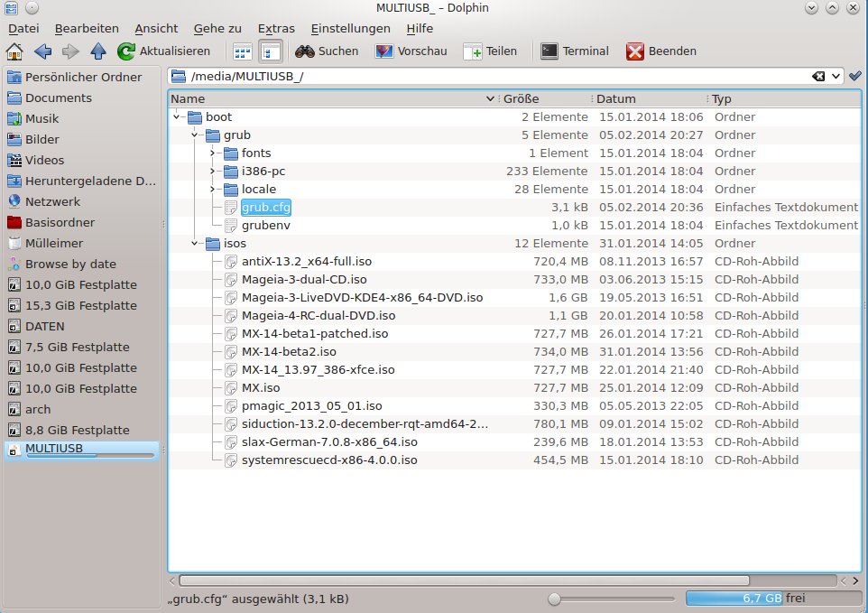
Task: Open the Hilfe menu
Action: pos(420,28)
